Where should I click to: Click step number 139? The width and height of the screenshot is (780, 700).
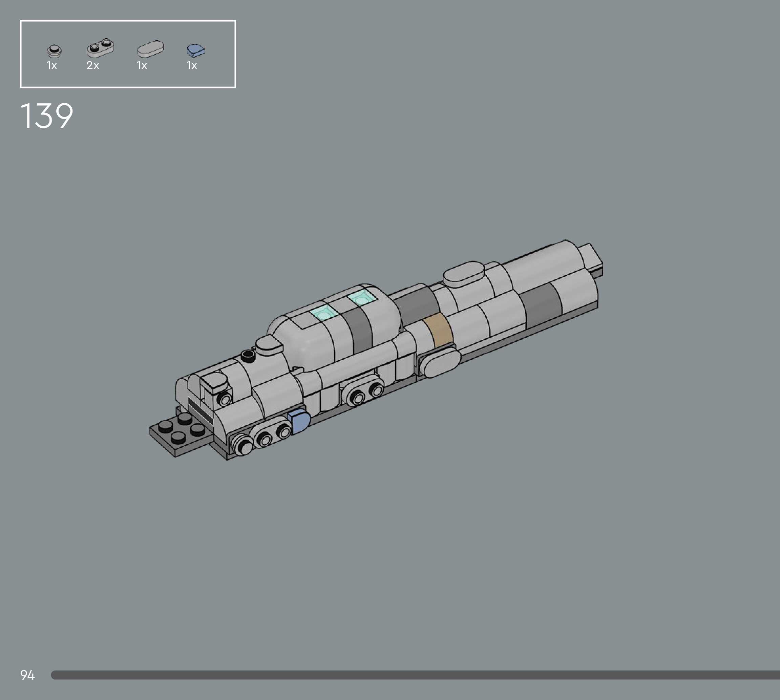(46, 116)
